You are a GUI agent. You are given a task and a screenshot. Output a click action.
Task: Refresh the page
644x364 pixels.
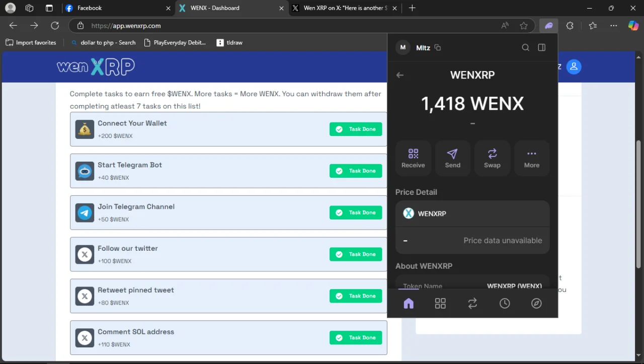[55, 26]
